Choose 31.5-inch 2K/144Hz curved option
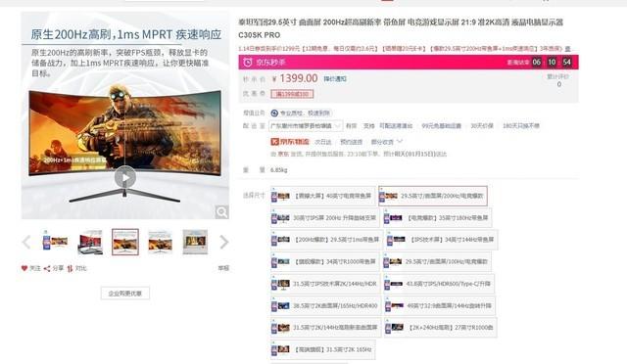 coord(326,328)
